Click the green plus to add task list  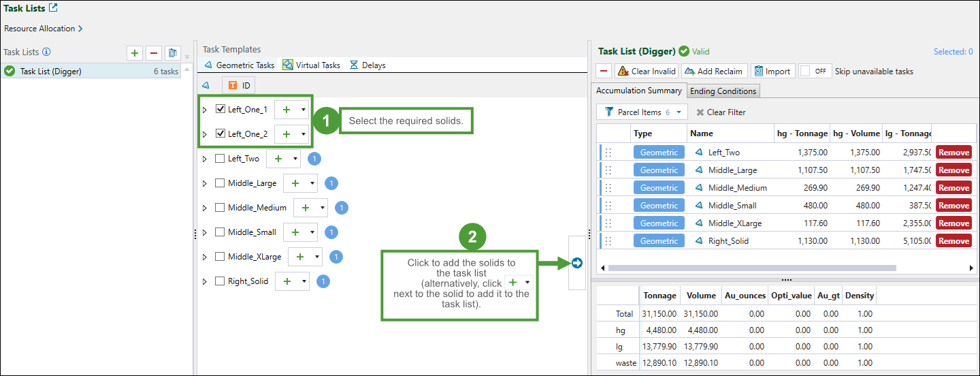click(135, 53)
